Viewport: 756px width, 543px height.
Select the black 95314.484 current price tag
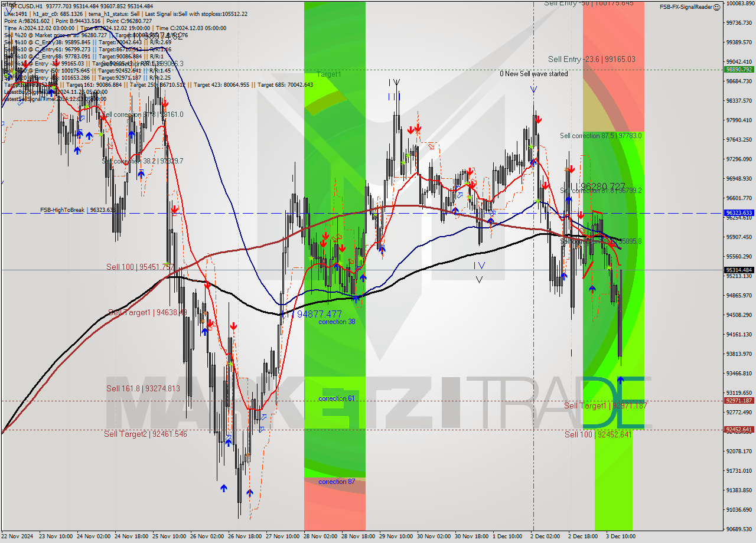click(739, 270)
